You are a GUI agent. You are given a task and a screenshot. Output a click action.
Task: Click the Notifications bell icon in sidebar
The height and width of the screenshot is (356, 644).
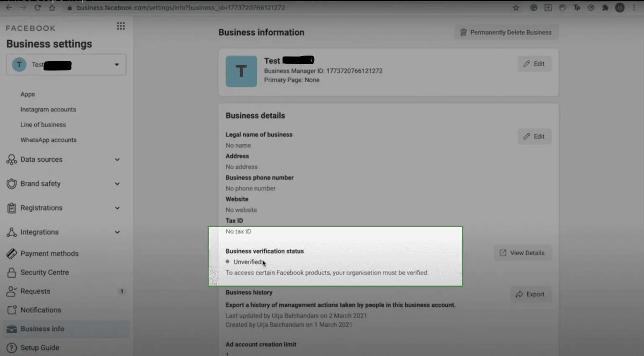tap(12, 310)
